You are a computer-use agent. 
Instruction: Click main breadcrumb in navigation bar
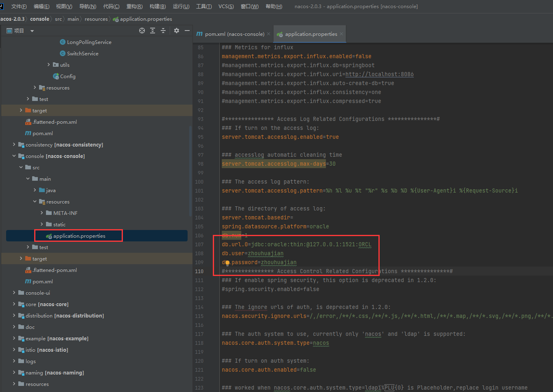73,19
